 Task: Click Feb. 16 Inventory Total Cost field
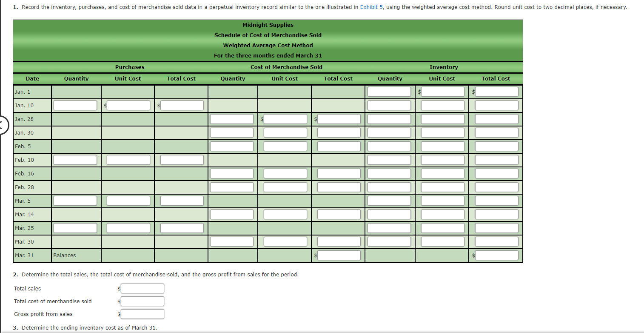[497, 173]
